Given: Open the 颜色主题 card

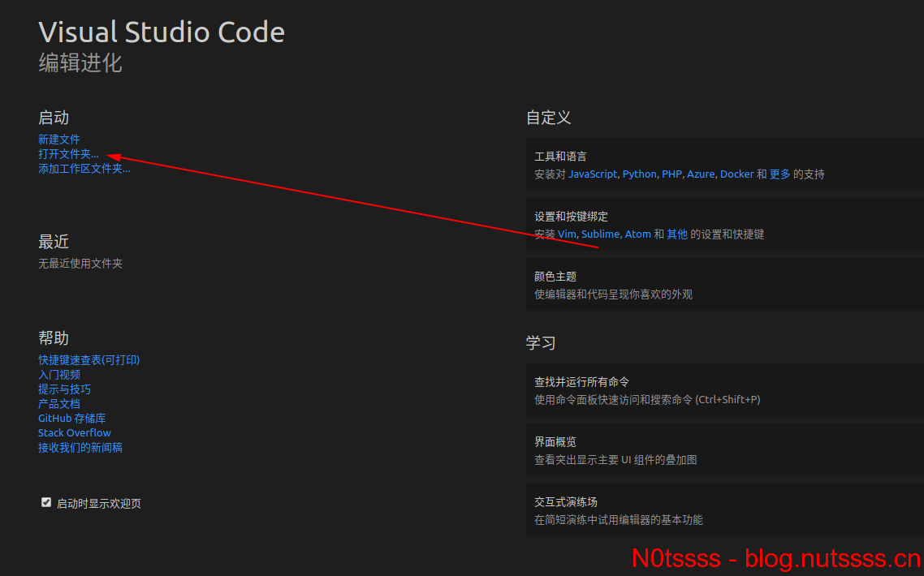Looking at the screenshot, I should click(x=725, y=285).
